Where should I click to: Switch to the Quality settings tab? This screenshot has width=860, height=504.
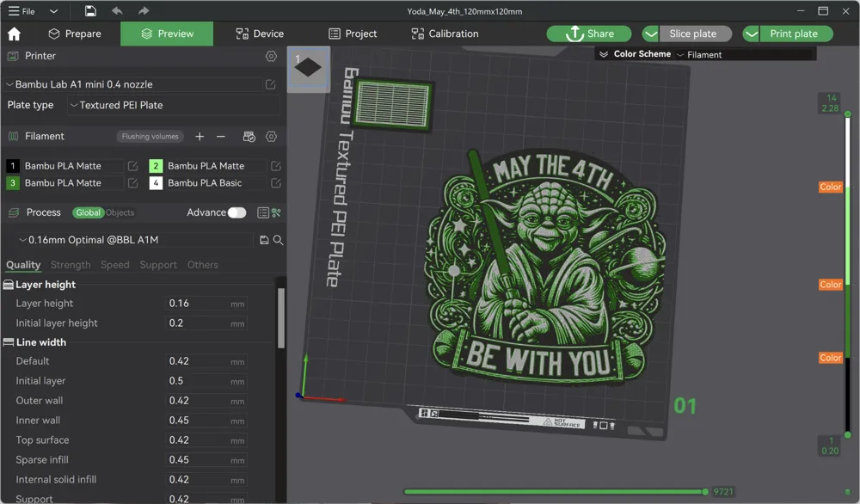tap(23, 265)
